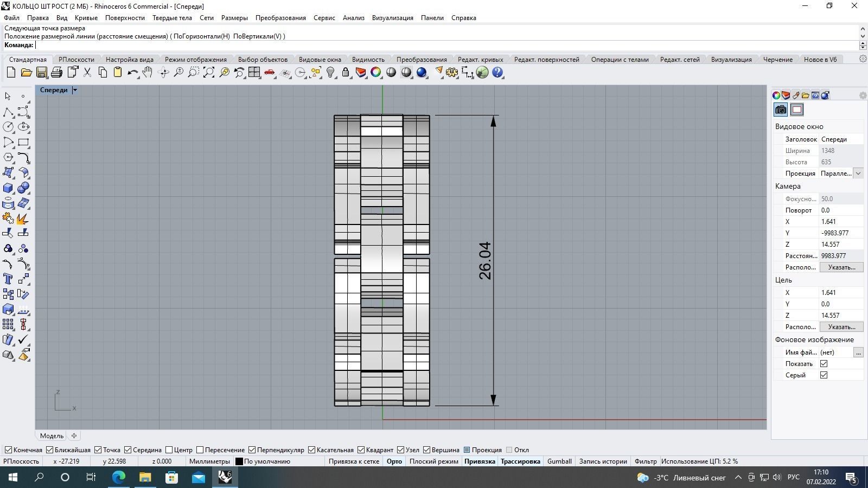Click the light bulb Hide objects icon
Image resolution: width=868 pixels, height=488 pixels.
coord(330,72)
